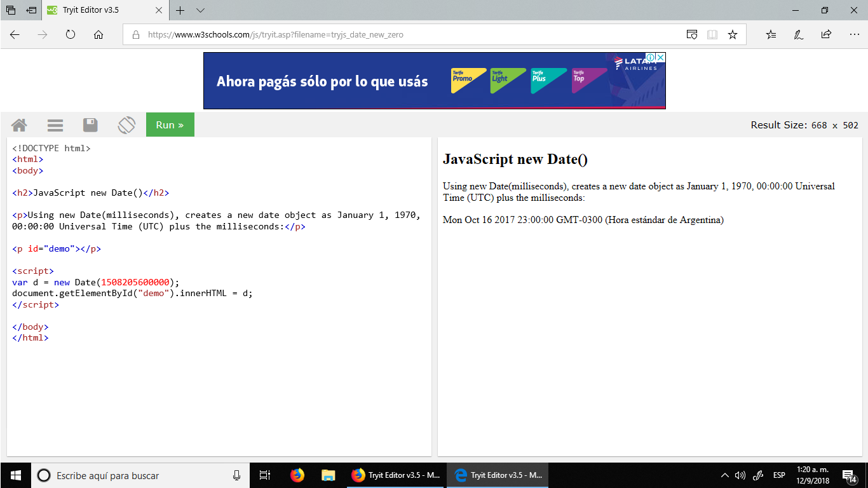The width and height of the screenshot is (868, 488).
Task: Refresh the current page
Action: 71,35
